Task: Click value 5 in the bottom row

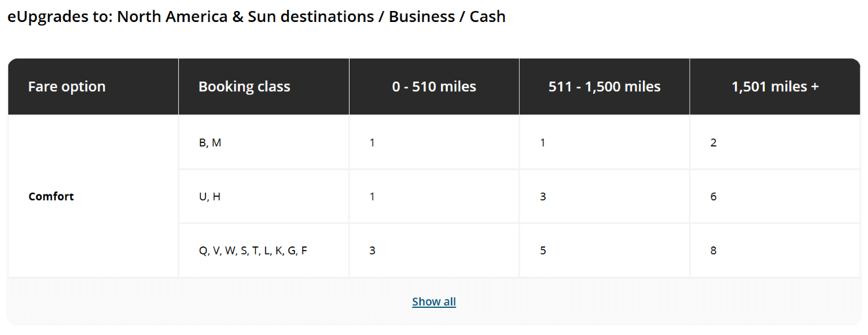Action: point(542,250)
